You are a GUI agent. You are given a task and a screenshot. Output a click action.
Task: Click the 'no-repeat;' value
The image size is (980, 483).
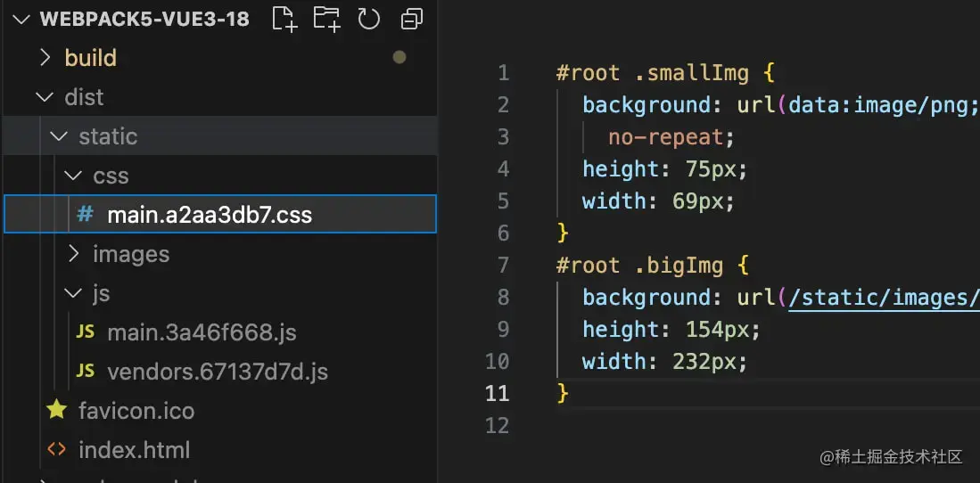pyautogui.click(x=671, y=137)
